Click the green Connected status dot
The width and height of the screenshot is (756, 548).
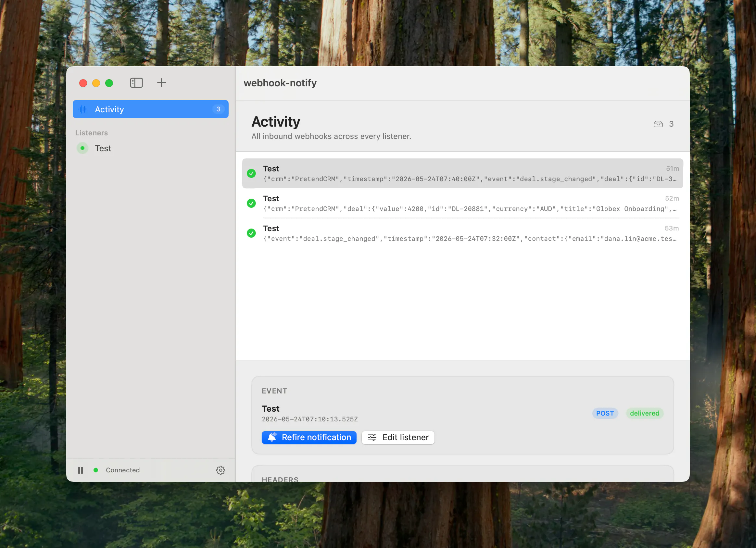(96, 470)
